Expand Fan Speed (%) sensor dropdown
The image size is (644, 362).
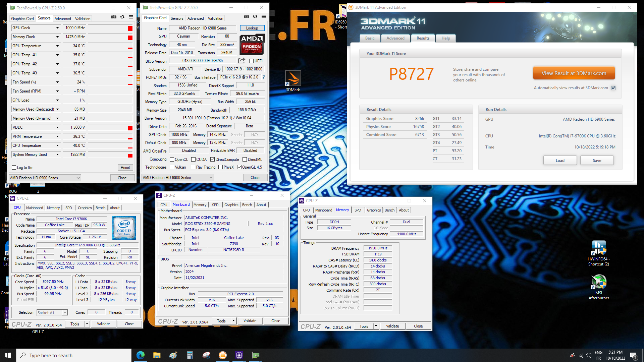pyautogui.click(x=57, y=82)
